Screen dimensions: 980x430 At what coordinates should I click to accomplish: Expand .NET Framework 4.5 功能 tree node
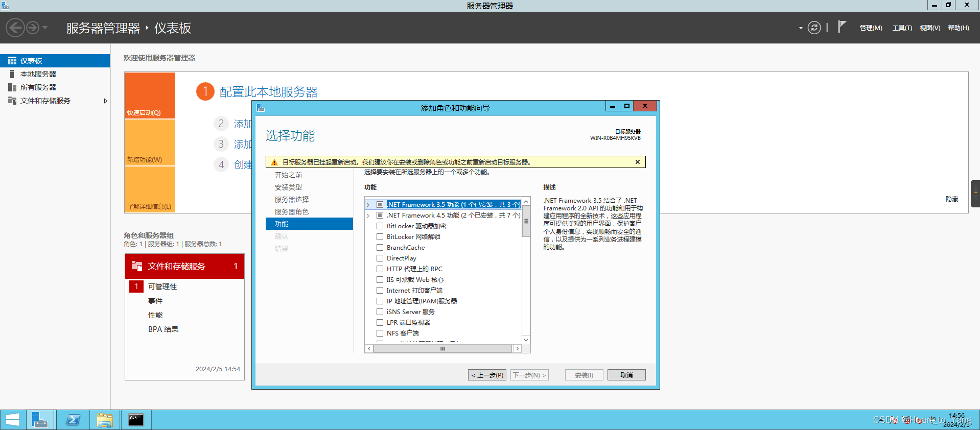pos(368,216)
